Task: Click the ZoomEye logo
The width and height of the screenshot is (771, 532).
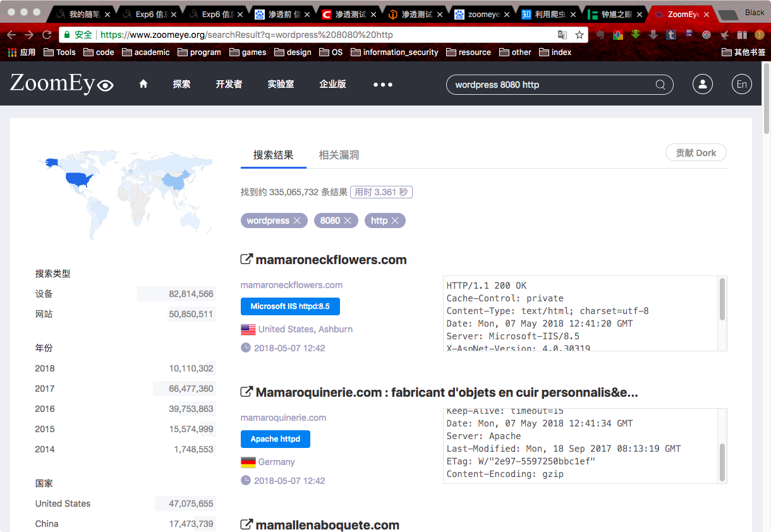Action: click(61, 83)
